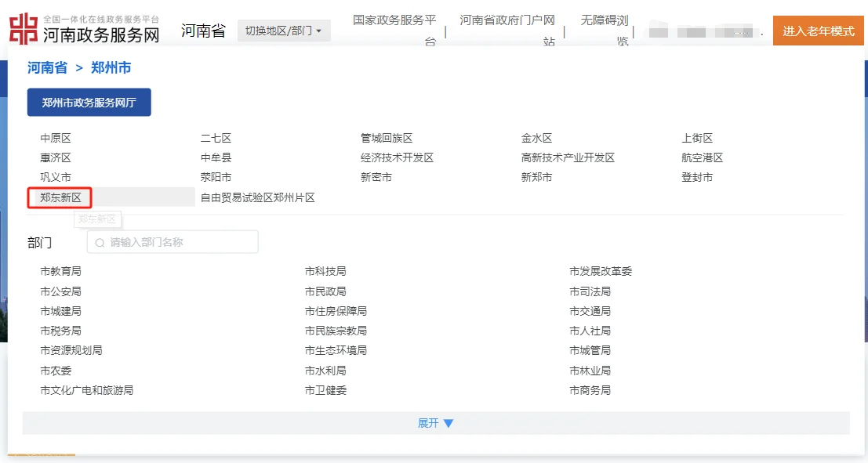
Task: Open the 郑州市政务服务网厅 button
Action: pyautogui.click(x=89, y=103)
